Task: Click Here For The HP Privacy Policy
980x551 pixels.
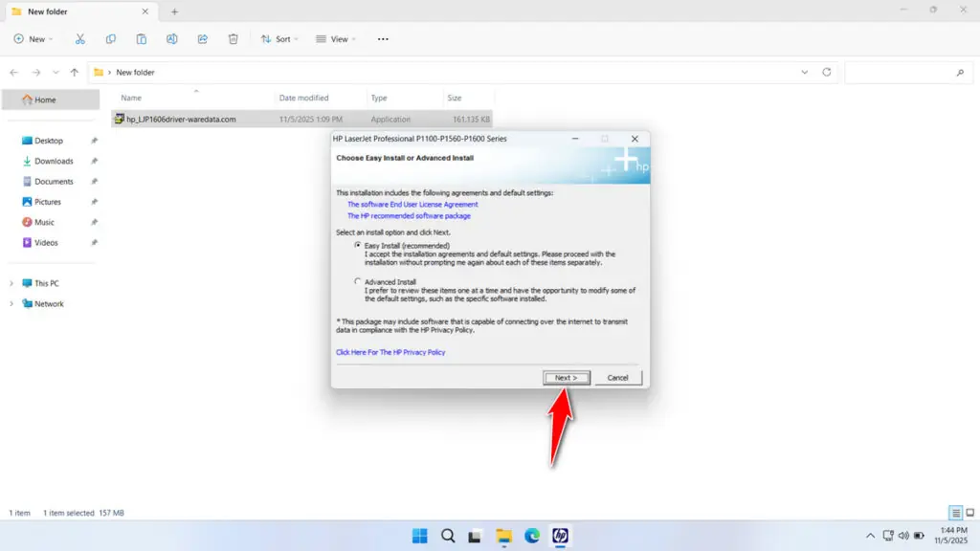Action: [390, 352]
